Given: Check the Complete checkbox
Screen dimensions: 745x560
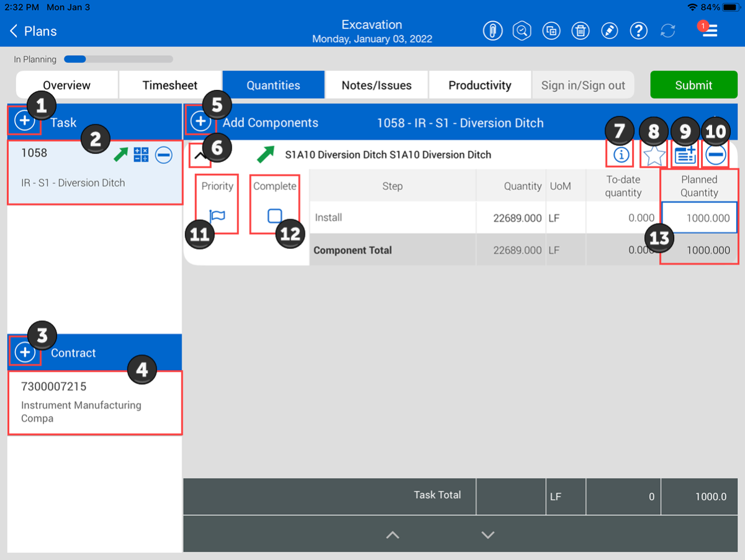Looking at the screenshot, I should [x=275, y=216].
